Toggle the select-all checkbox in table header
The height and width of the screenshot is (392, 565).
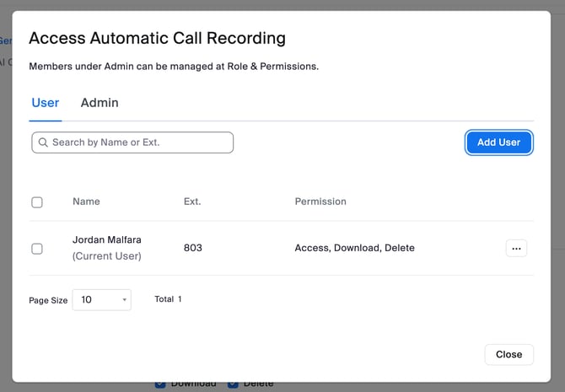click(37, 202)
